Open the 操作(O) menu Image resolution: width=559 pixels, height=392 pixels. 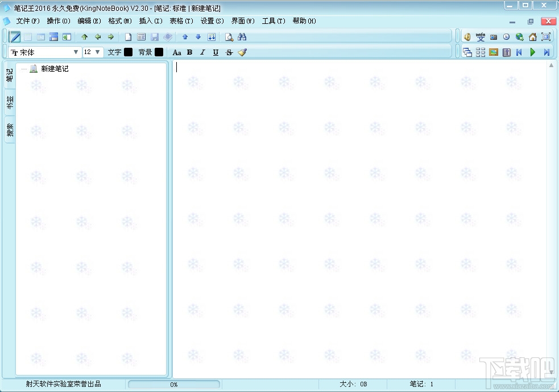click(x=59, y=21)
